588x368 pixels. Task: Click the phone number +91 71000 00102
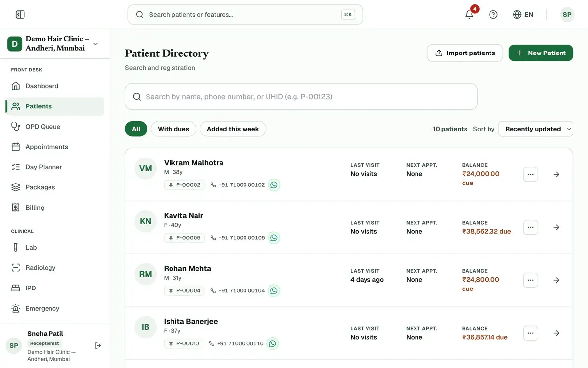pos(238,185)
